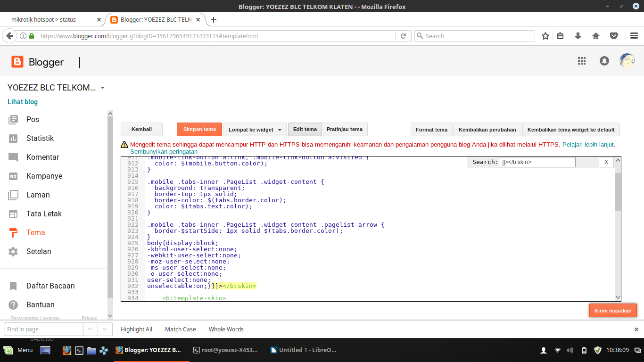Viewport: 644px width, 362px height.
Task: Select Komentar in the Blogger sidebar
Action: (43, 157)
